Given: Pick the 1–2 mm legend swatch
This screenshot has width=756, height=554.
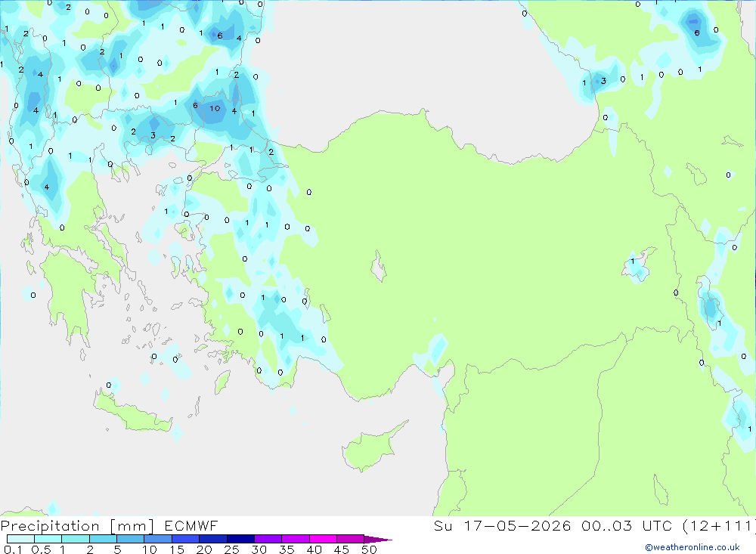Looking at the screenshot, I should pos(76,539).
